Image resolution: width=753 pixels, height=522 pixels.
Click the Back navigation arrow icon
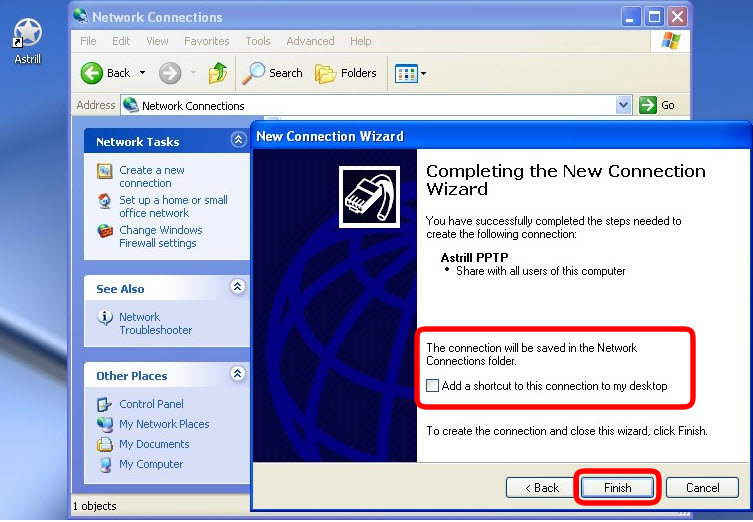pos(93,73)
